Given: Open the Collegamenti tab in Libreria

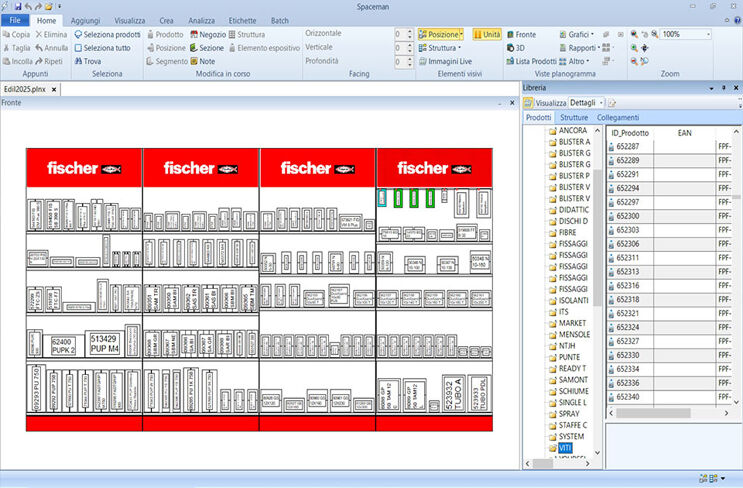Looking at the screenshot, I should tap(618, 117).
